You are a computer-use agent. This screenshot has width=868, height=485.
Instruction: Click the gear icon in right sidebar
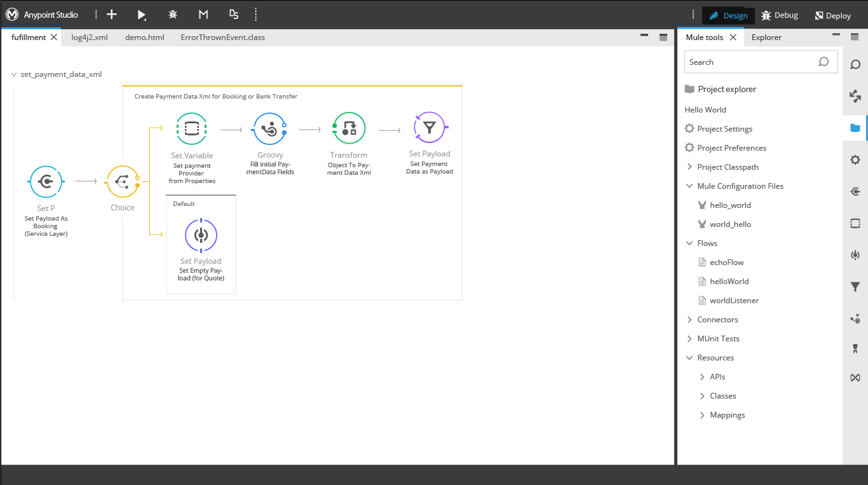[x=855, y=160]
